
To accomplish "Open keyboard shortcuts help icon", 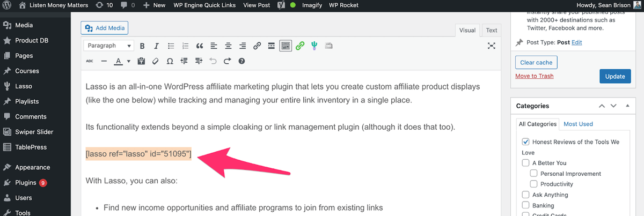I will [241, 61].
